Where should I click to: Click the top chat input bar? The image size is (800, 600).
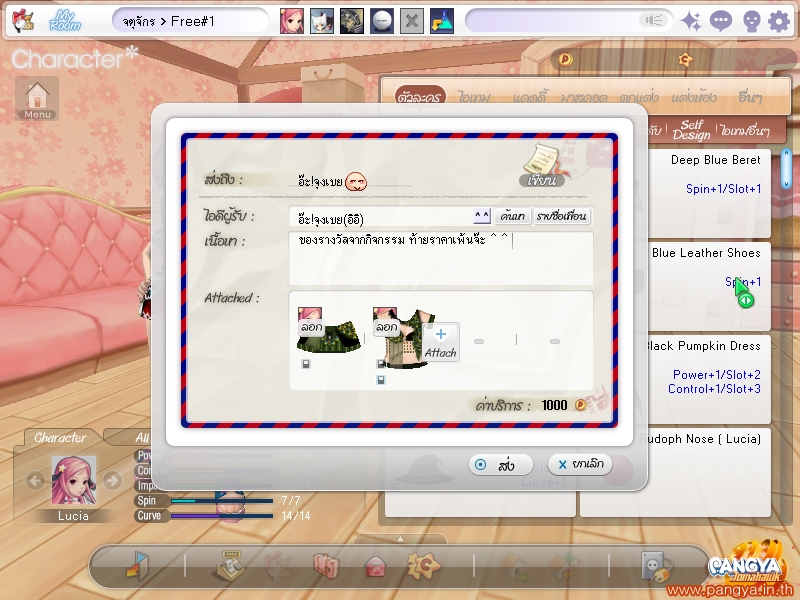click(568, 21)
